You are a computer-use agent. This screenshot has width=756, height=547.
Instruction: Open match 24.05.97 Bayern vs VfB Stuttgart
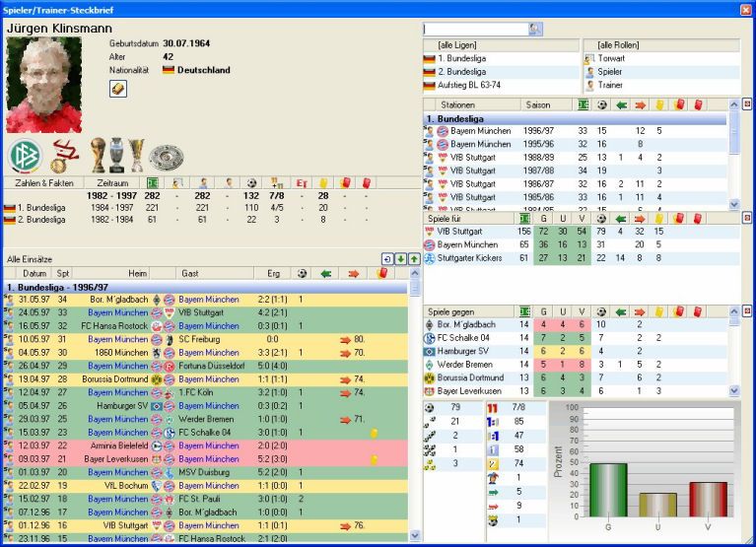206,312
